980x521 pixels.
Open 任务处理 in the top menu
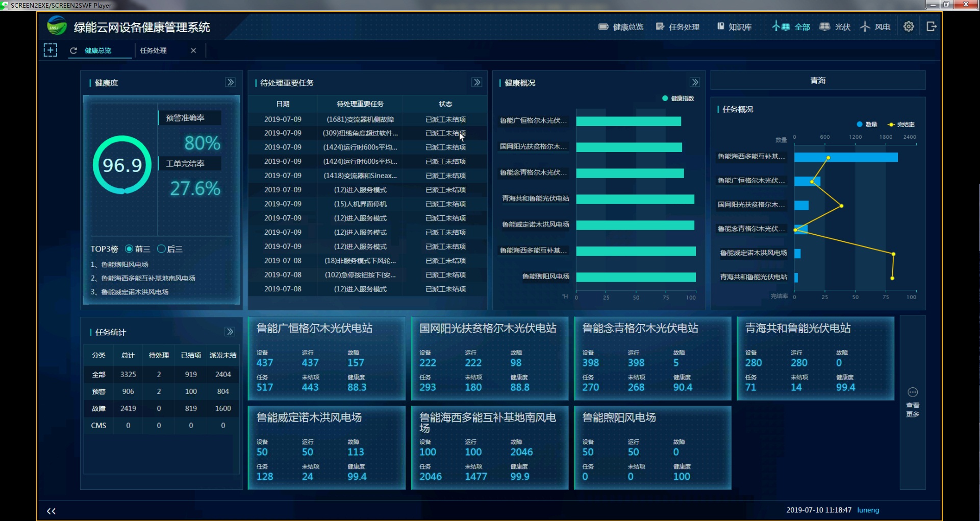(x=677, y=27)
